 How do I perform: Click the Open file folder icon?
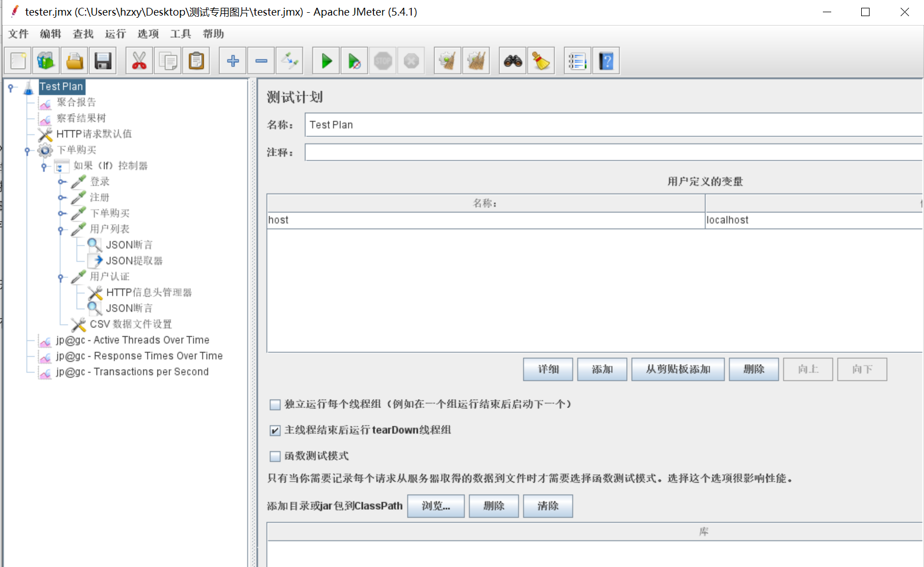click(74, 61)
